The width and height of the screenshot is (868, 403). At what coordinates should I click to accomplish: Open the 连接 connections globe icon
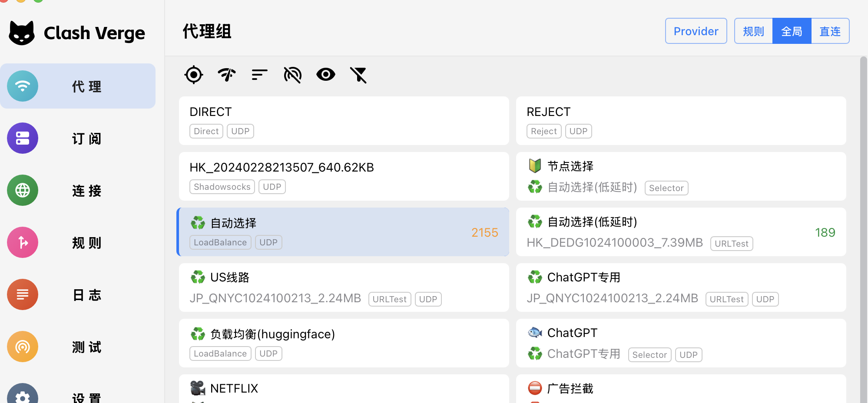[x=23, y=190]
